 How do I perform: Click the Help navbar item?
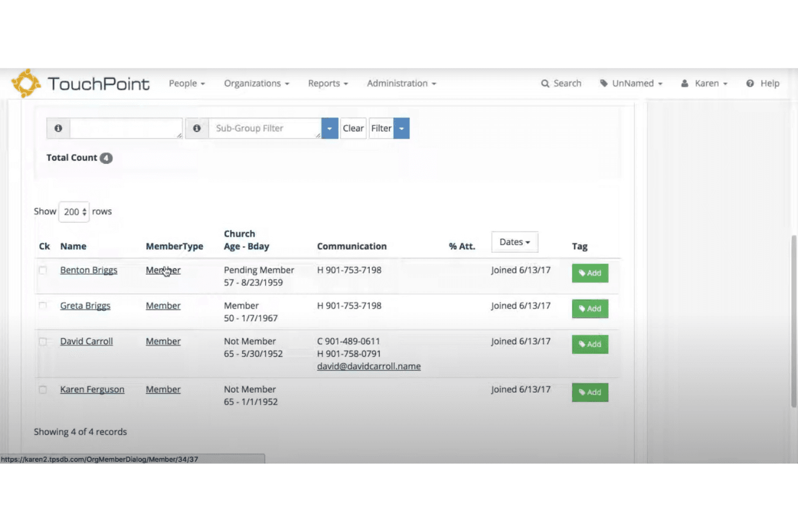762,84
